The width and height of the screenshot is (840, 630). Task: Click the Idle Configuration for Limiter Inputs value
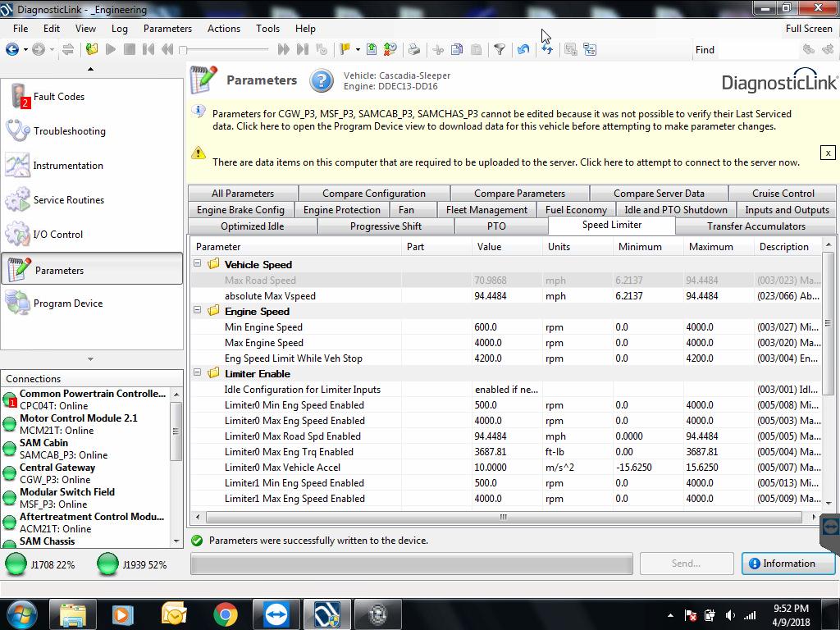[506, 390]
